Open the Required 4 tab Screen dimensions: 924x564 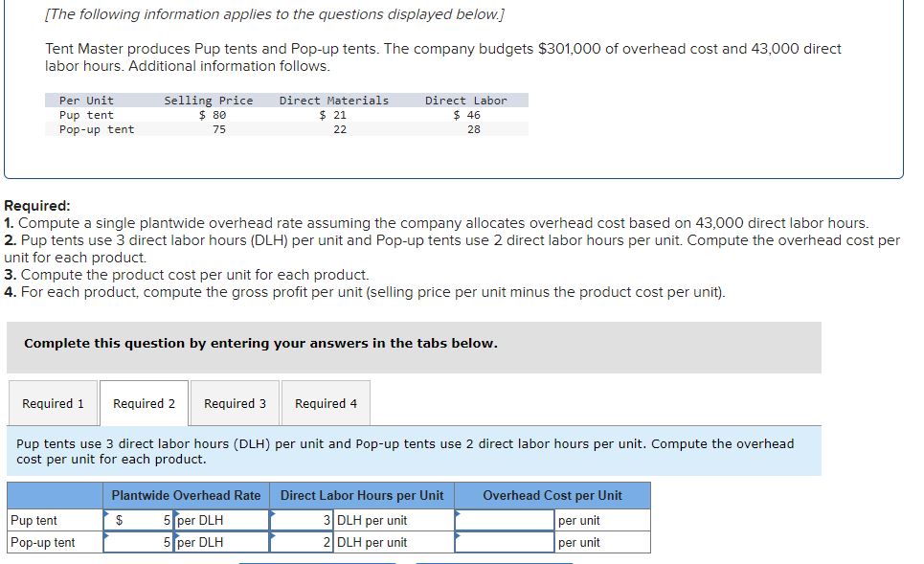point(326,402)
